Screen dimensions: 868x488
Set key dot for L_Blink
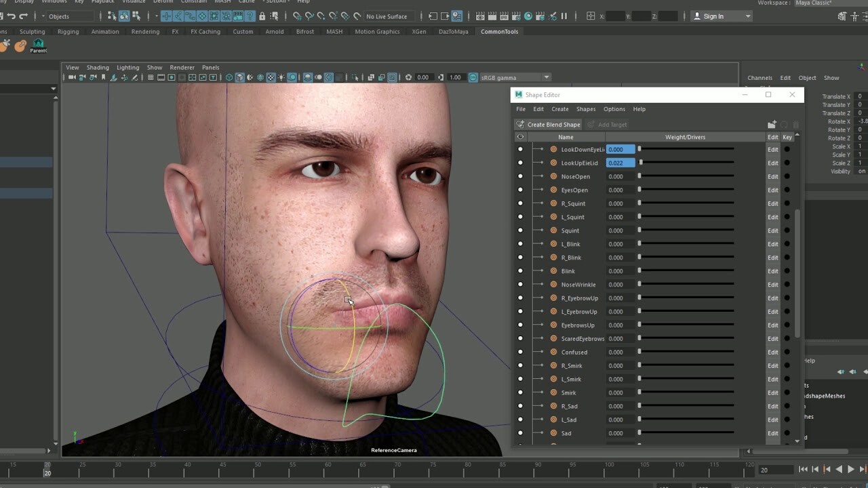click(787, 244)
